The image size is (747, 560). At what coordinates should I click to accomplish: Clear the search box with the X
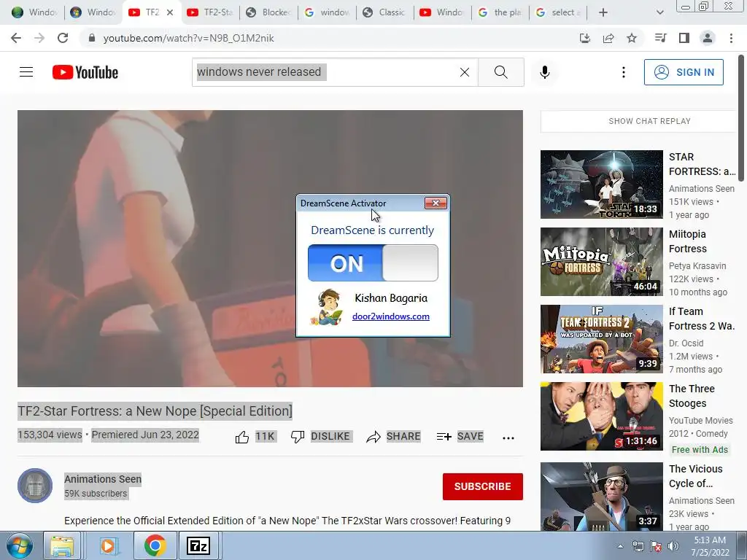coord(465,72)
